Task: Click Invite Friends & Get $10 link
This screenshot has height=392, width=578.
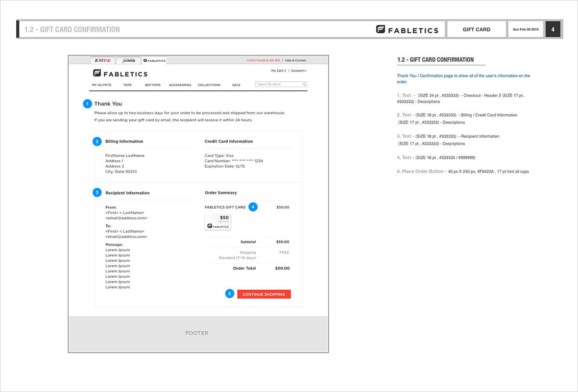Action: 263,60
